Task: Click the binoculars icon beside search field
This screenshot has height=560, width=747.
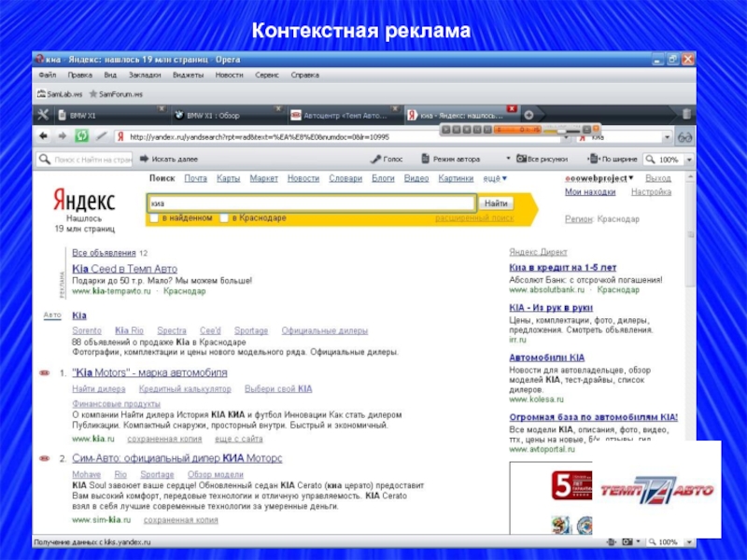Action: (x=684, y=136)
